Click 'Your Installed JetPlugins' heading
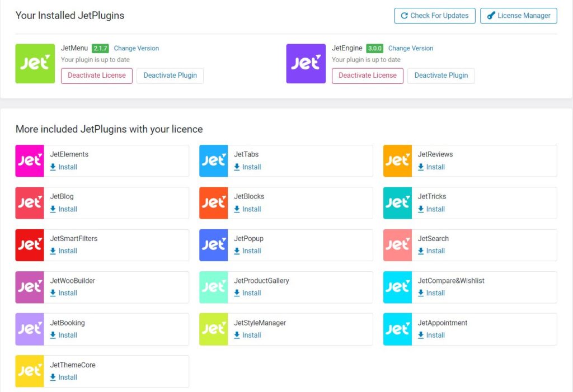Viewport: 573px width, 392px height. coord(70,15)
